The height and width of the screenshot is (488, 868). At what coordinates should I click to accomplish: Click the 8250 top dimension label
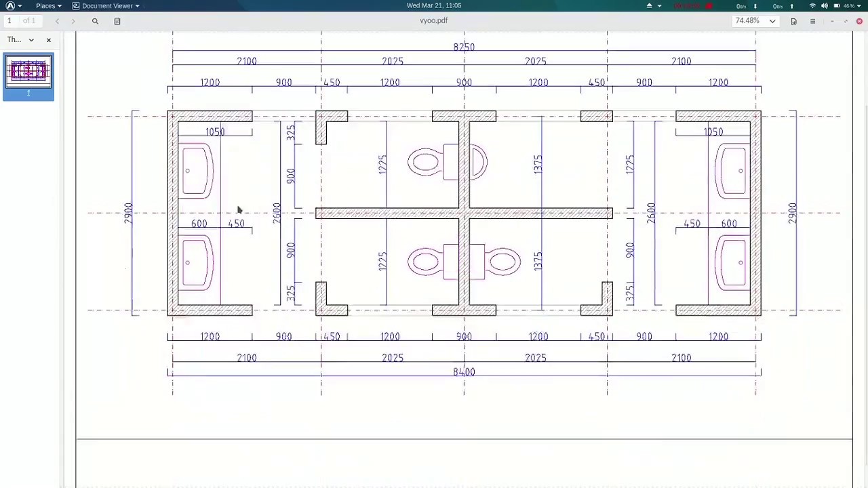click(464, 47)
